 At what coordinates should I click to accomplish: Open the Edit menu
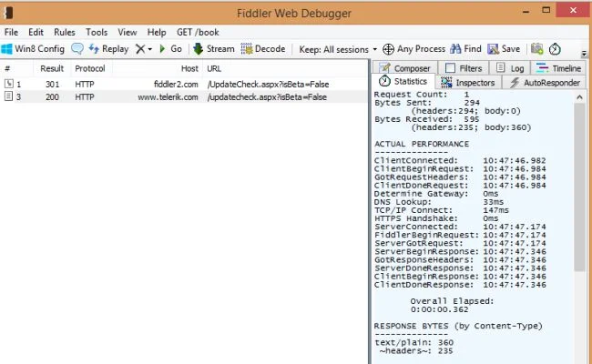pos(36,32)
